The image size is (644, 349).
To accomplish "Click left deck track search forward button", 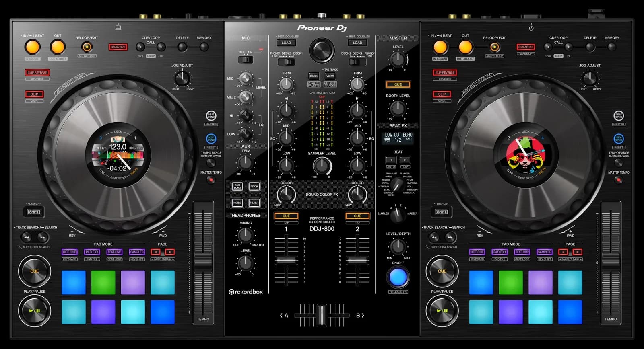I will pos(43,237).
